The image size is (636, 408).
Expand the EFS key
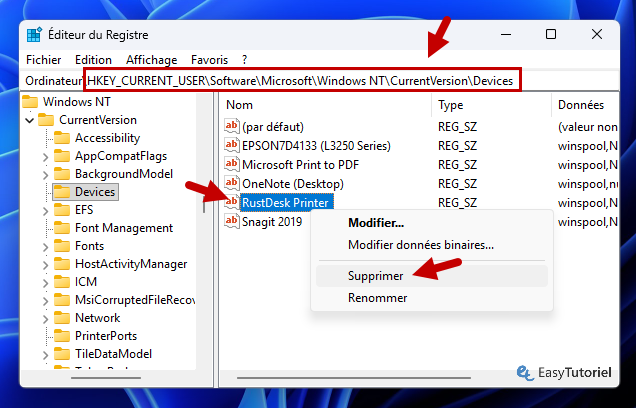(45, 211)
